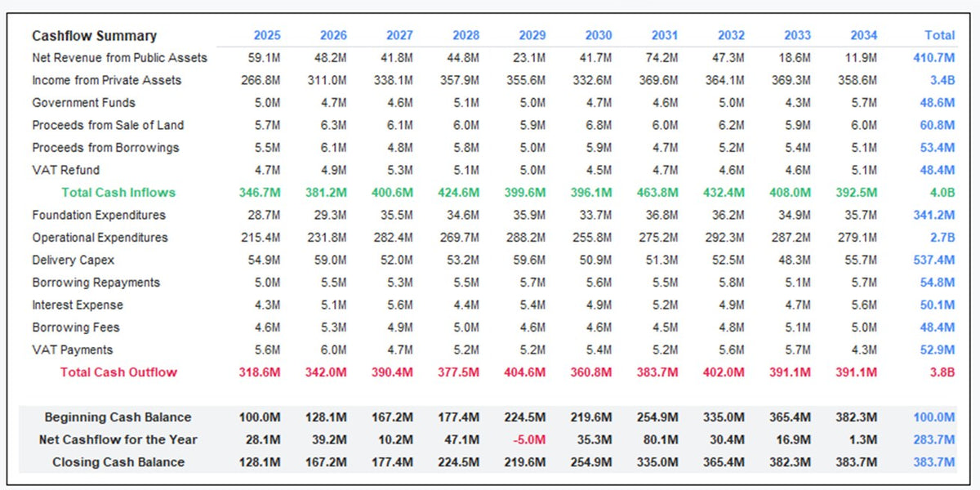The width and height of the screenshot is (980, 490).
Task: Click the Government Funds row label
Action: pos(83,103)
